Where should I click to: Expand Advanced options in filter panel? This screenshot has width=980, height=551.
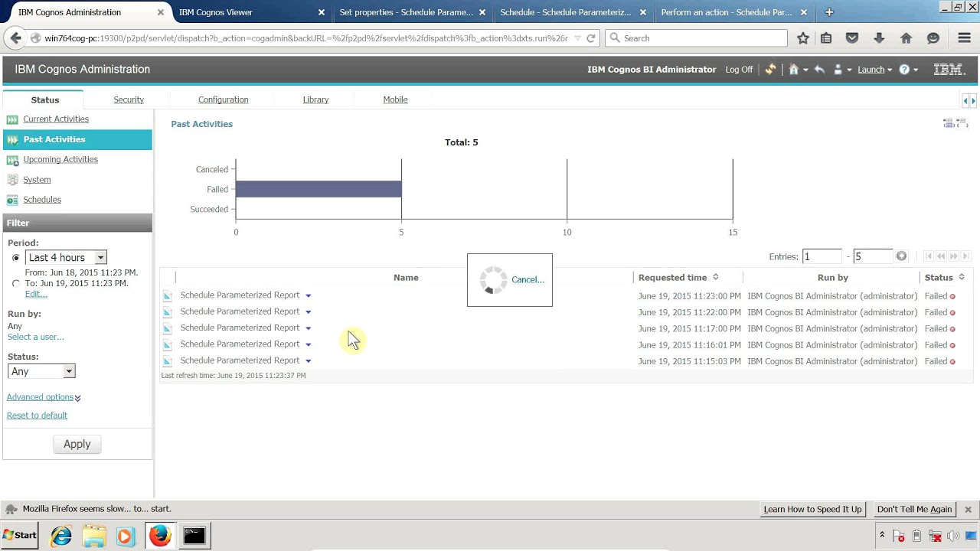click(x=44, y=397)
